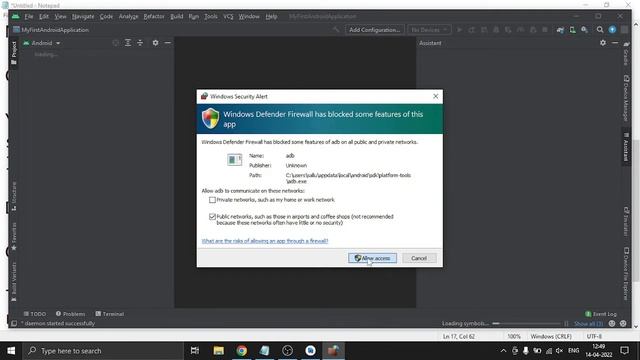Open the Emulator side tab
This screenshot has height=360, width=640.
pos(626,221)
